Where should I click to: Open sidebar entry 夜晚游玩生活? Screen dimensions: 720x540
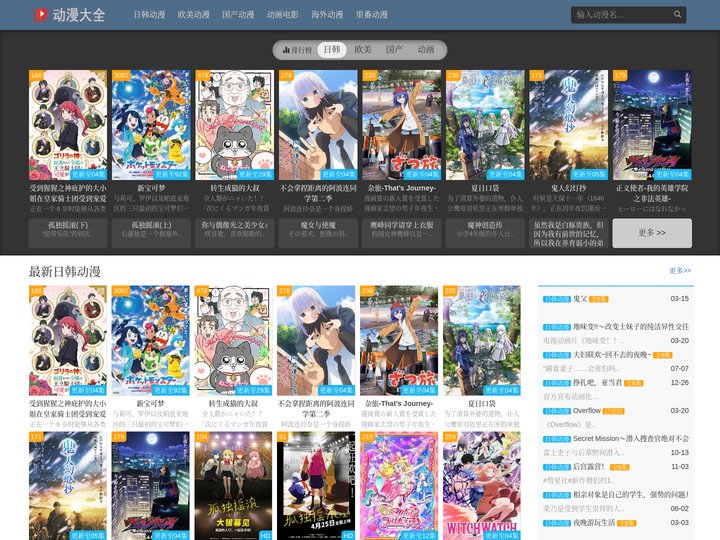point(594,523)
